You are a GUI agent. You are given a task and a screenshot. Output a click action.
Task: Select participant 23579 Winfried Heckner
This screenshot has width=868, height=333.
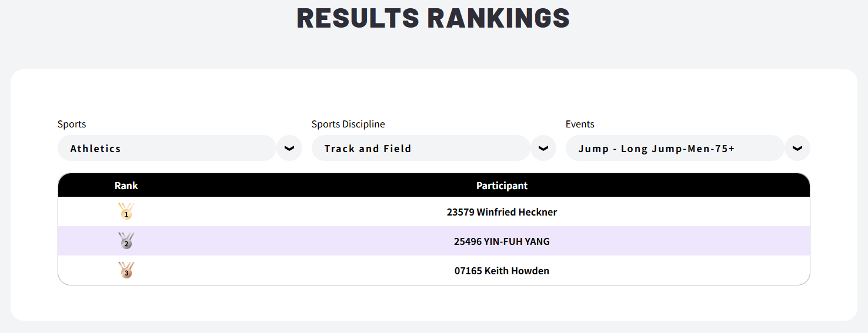click(x=502, y=212)
